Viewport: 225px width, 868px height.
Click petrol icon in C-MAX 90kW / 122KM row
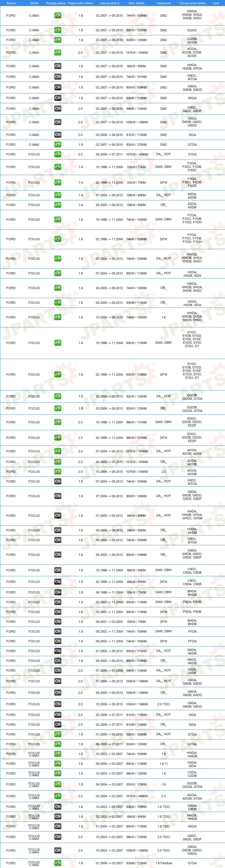click(58, 30)
